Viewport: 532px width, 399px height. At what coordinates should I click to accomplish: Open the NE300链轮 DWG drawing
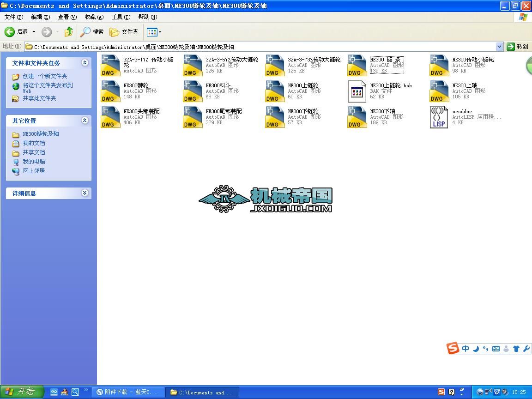110,91
